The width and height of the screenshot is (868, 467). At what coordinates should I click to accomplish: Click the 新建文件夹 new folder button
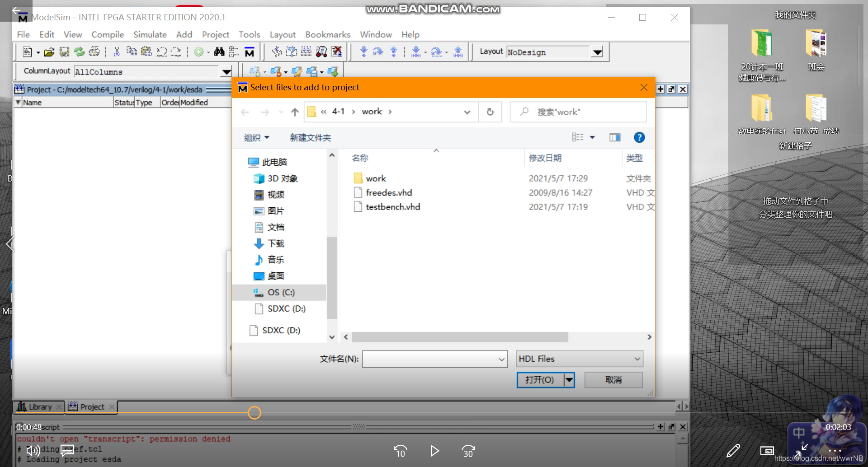[310, 137]
